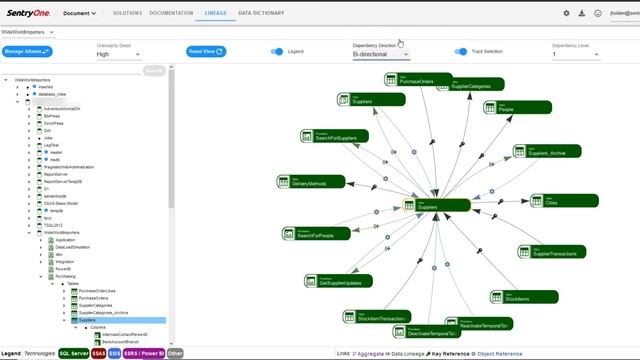Expand the SupplierCategories table tree node

click(x=64, y=306)
